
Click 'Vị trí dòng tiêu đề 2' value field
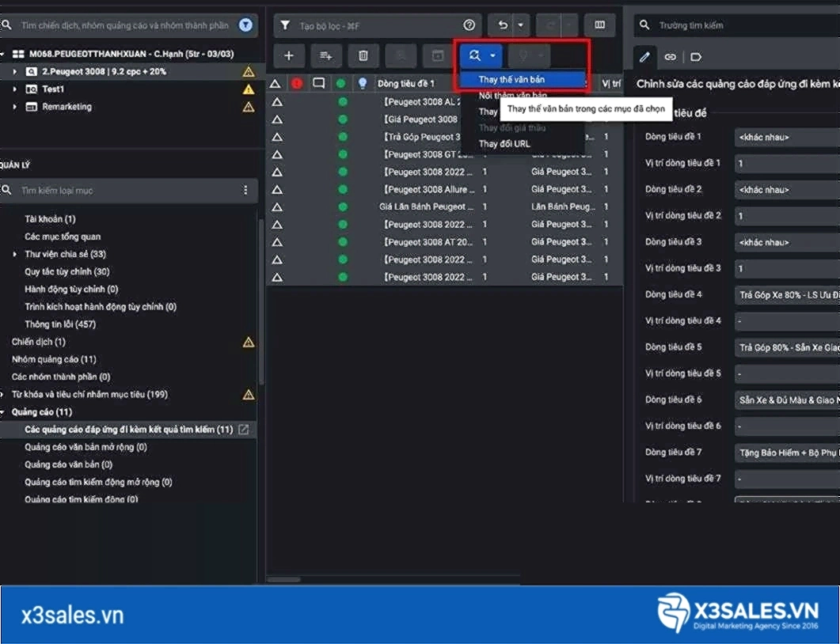(788, 216)
